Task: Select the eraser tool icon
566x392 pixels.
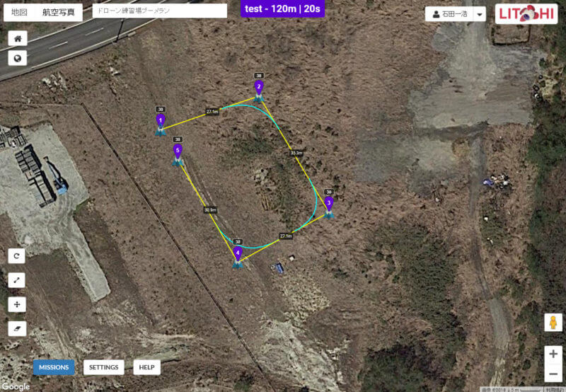Action: (16, 328)
